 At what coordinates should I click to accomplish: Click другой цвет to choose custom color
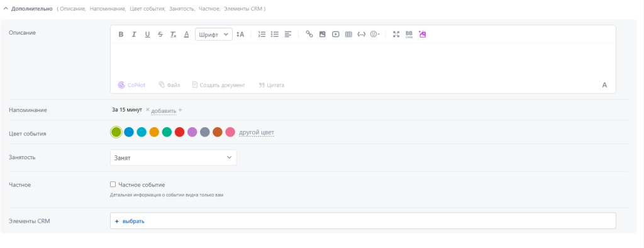(257, 132)
